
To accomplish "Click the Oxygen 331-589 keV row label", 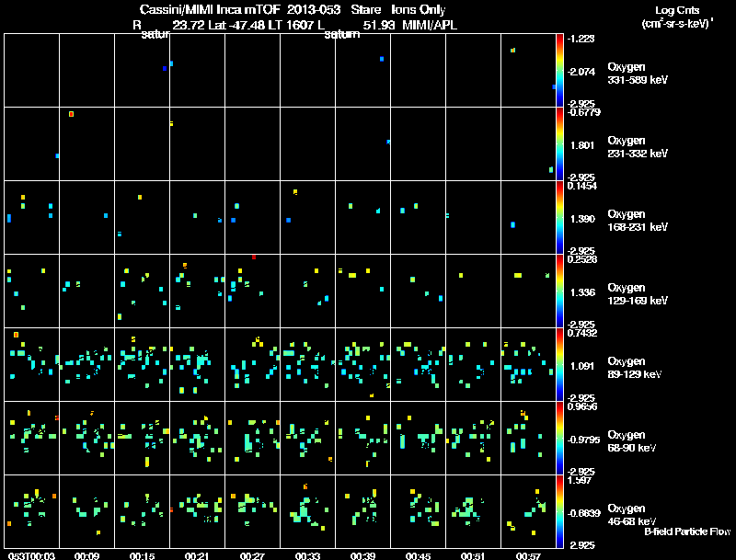I will pyautogui.click(x=638, y=74).
